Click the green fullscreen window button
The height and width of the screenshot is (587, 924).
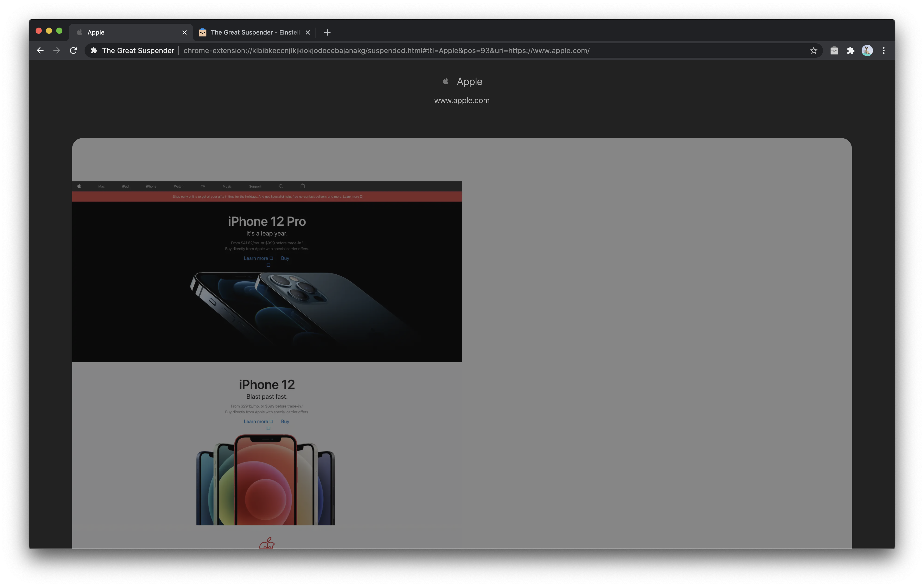pyautogui.click(x=60, y=31)
